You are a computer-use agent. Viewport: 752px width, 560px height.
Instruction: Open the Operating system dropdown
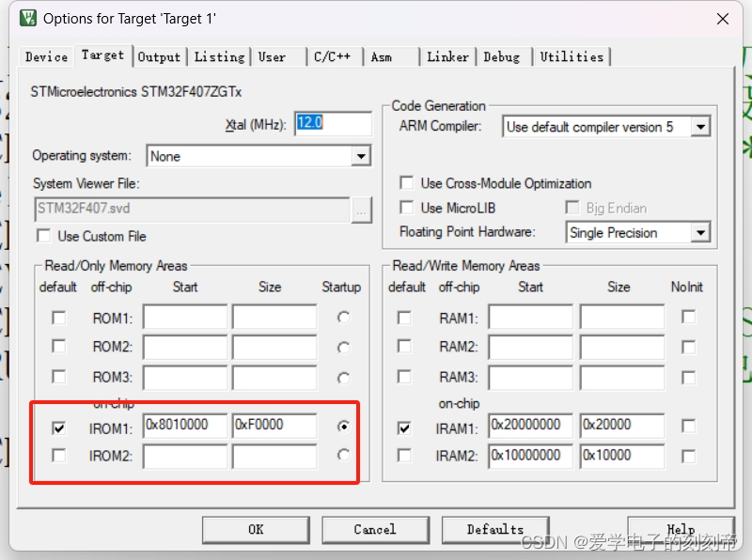[x=258, y=156]
